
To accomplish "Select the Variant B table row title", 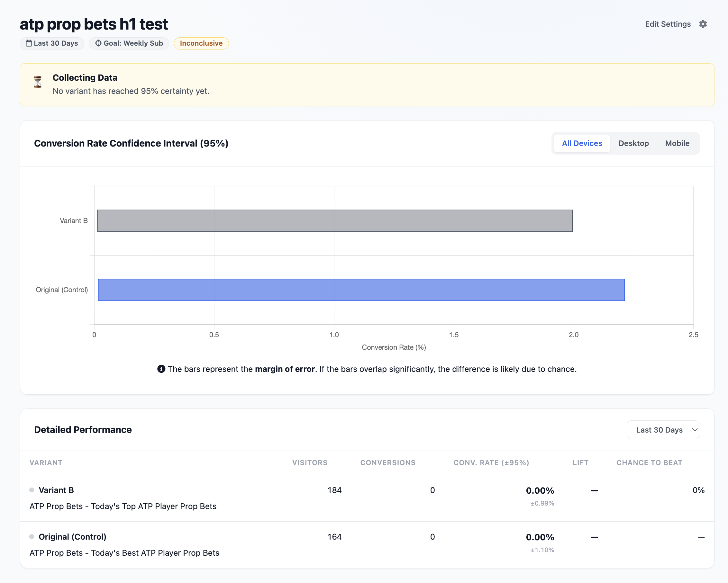I will click(x=56, y=490).
